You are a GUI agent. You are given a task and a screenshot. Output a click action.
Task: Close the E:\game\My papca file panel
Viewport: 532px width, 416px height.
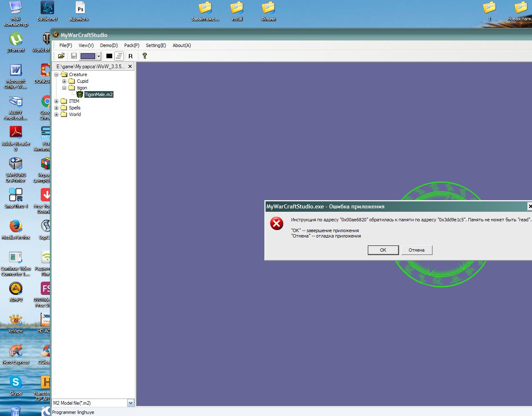(x=130, y=66)
